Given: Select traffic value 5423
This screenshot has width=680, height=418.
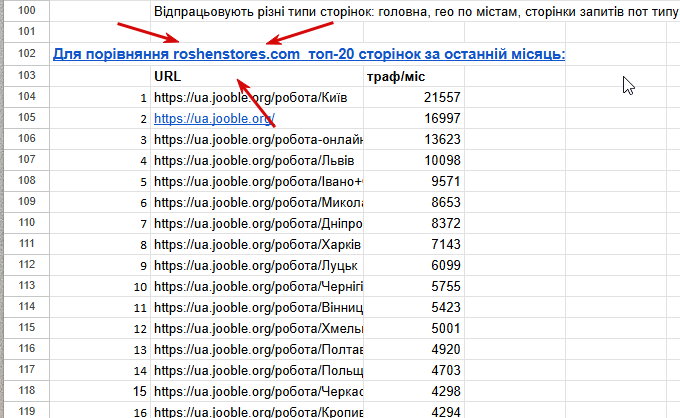Looking at the screenshot, I should click(414, 307).
